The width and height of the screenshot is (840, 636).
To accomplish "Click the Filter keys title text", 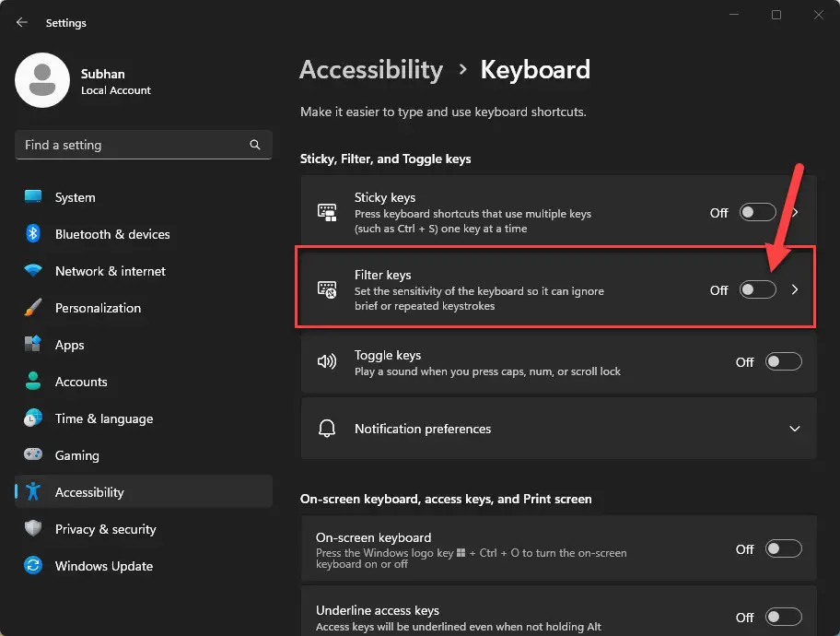I will pos(382,275).
